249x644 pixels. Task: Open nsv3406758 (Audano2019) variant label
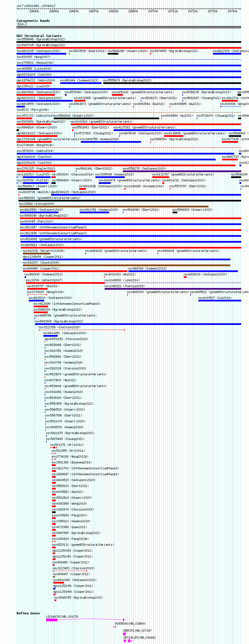pos(100,139)
